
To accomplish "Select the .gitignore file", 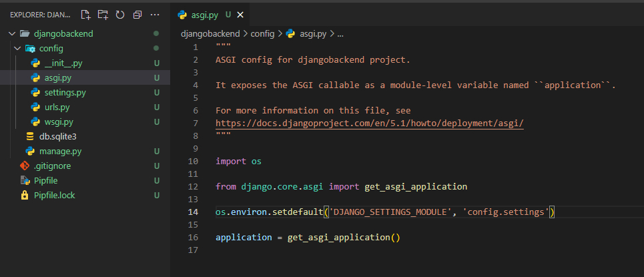I will (x=52, y=166).
